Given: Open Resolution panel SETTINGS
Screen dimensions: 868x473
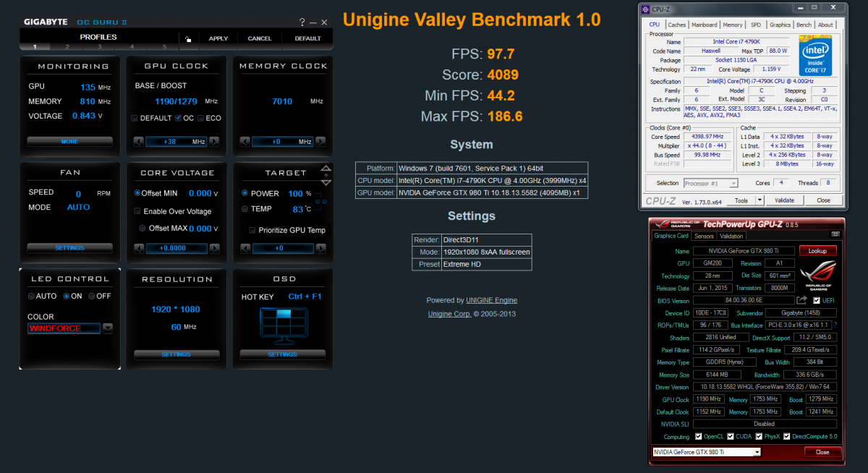Looking at the screenshot, I should pos(176,354).
